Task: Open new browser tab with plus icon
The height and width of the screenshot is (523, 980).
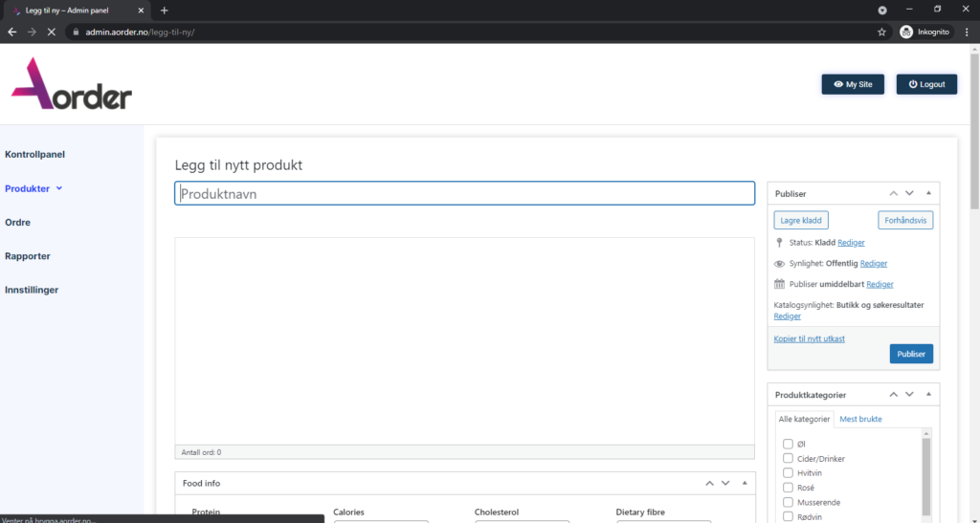Action: 165,10
